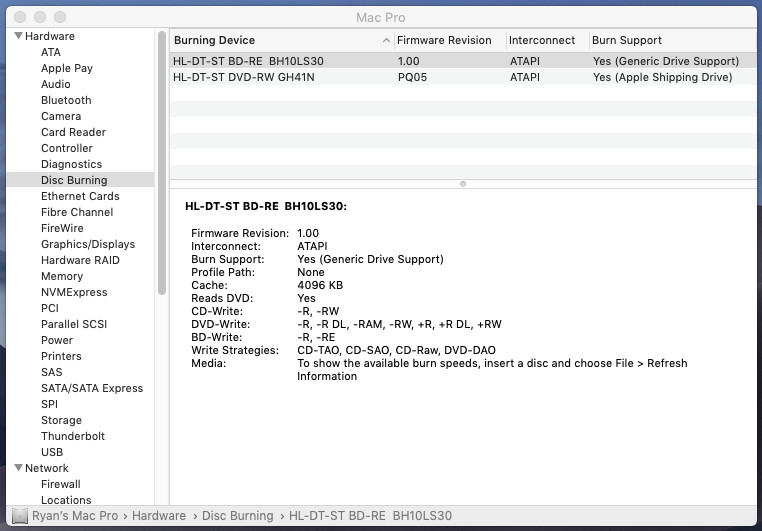762x531 pixels.
Task: Open the Thunderbolt sidebar item
Action: tap(72, 436)
